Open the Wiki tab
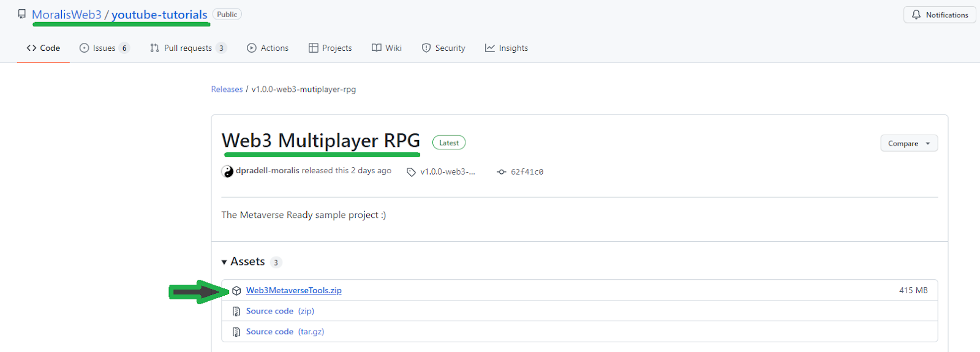 [x=386, y=48]
